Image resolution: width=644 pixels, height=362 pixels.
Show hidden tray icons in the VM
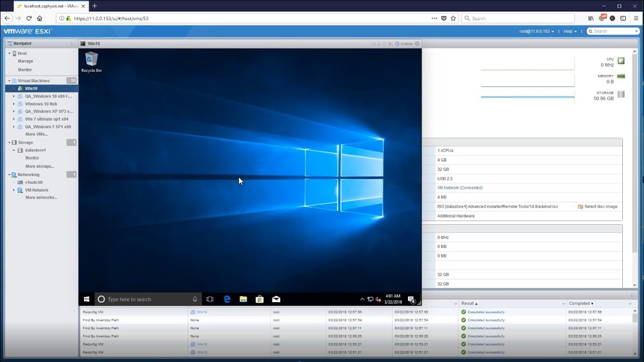(362, 299)
